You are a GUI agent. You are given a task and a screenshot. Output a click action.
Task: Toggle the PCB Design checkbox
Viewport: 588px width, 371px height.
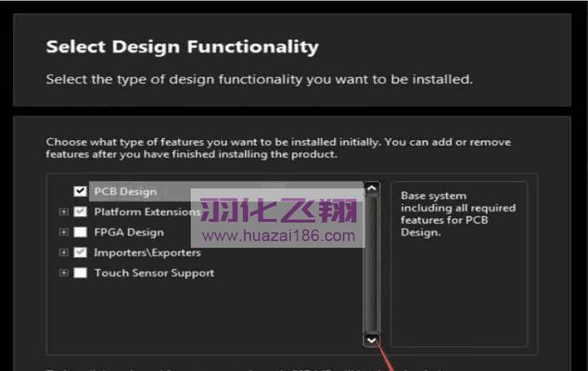[81, 191]
